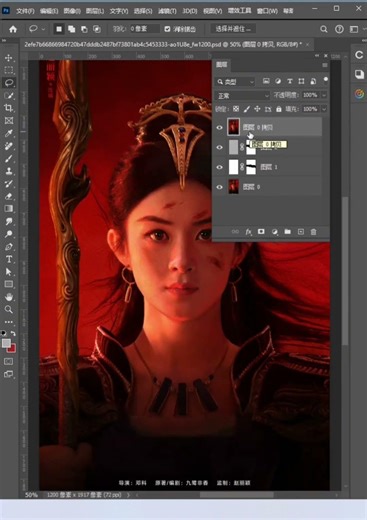The width and height of the screenshot is (367, 520).
Task: Create a new layer
Action: (x=300, y=232)
